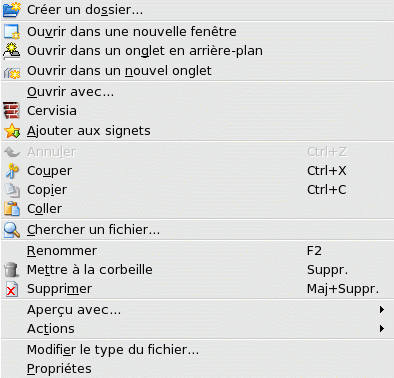Select Mettre à la corbeille entry
Viewport: 394px width, 378px height.
(197, 270)
